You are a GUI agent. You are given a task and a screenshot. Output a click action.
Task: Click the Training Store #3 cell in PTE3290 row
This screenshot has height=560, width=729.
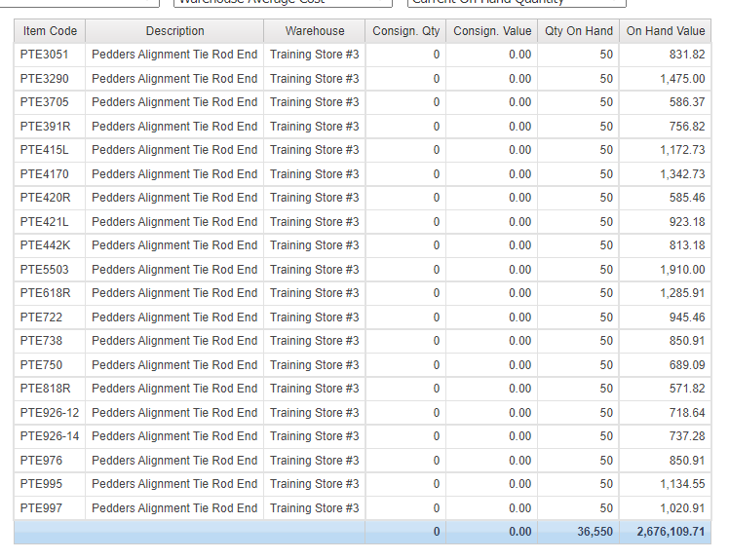click(314, 79)
